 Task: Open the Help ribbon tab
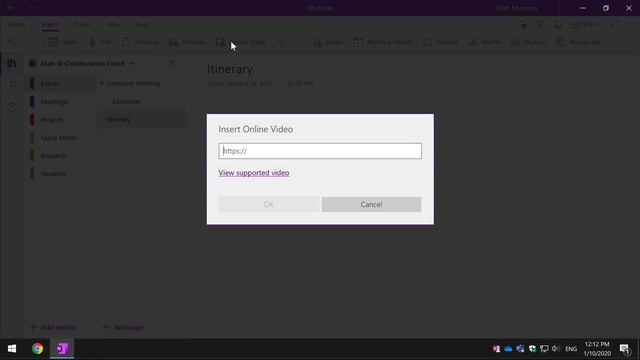pyautogui.click(x=142, y=24)
